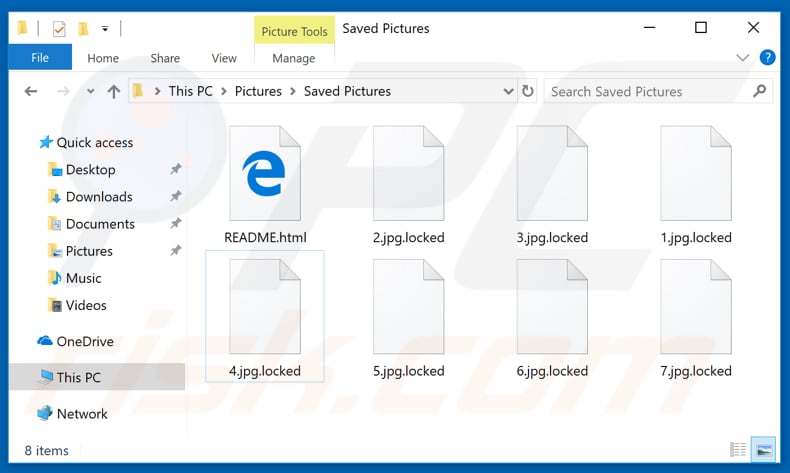Open Customize Quick Access Toolbar dropdown
This screenshot has width=790, height=473.
click(105, 29)
